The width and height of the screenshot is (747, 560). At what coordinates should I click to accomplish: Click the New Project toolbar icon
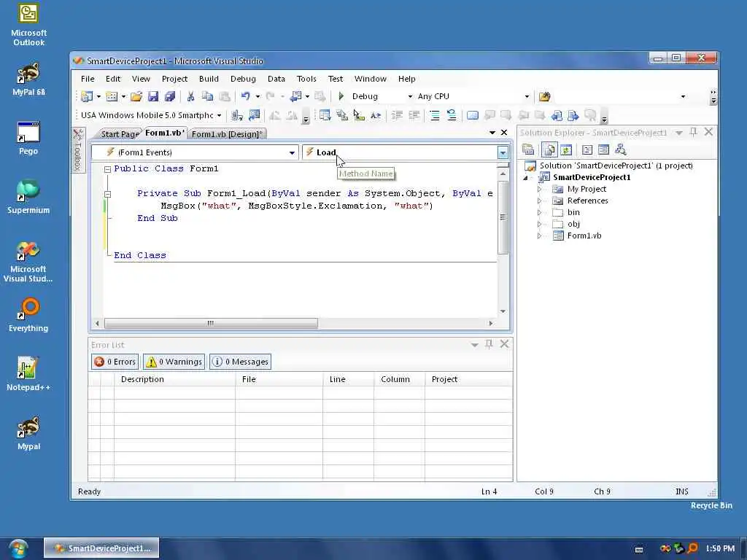(x=87, y=97)
